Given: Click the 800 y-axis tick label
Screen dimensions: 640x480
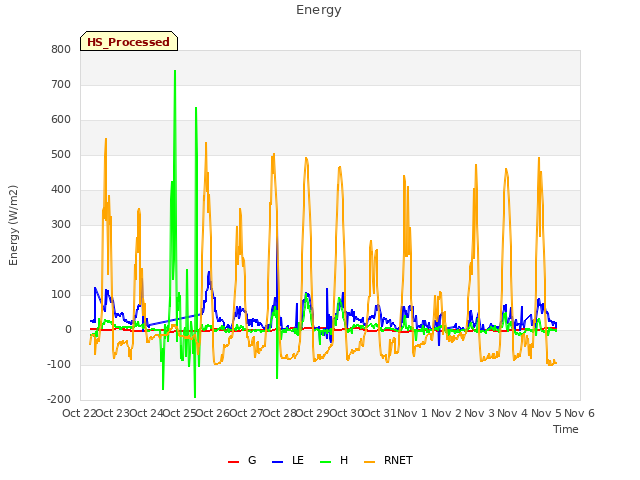Looking at the screenshot, I should click(x=61, y=49).
